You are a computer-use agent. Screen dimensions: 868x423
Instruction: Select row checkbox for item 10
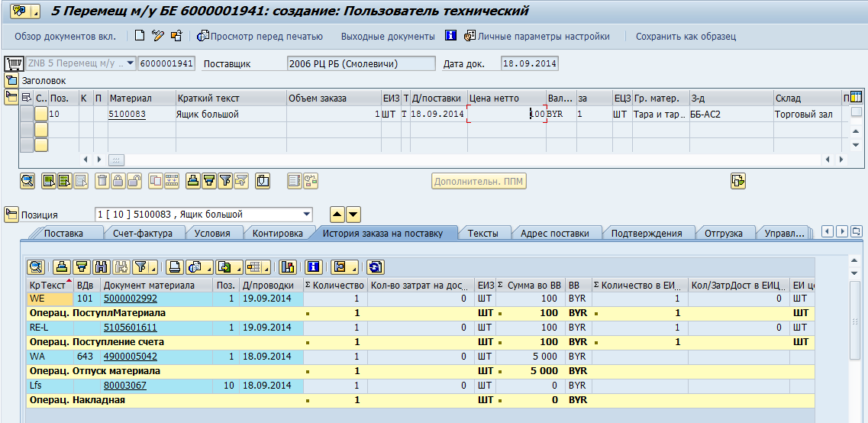point(27,114)
